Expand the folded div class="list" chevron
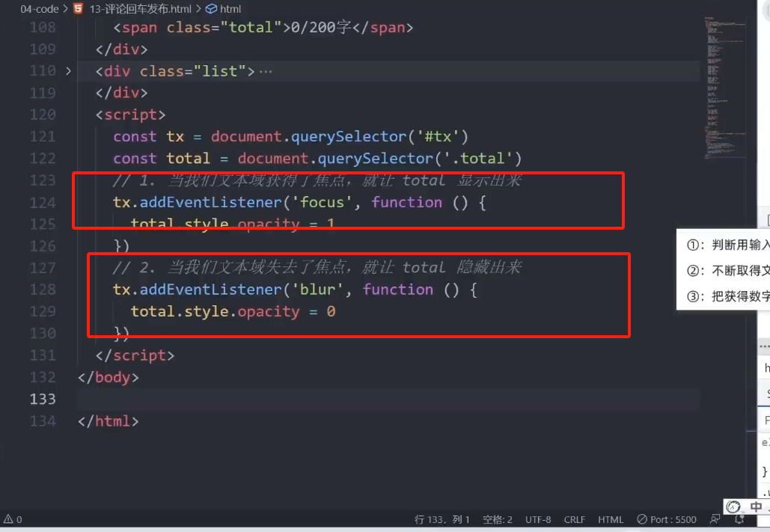Viewport: 770px width, 532px height. tap(68, 71)
